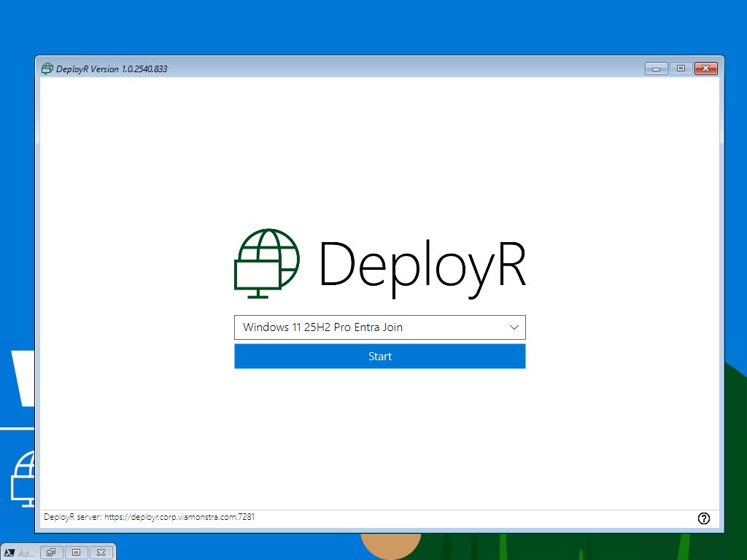Click the restore icon on the minimized PowerShell window
747x560 pixels.
51,552
